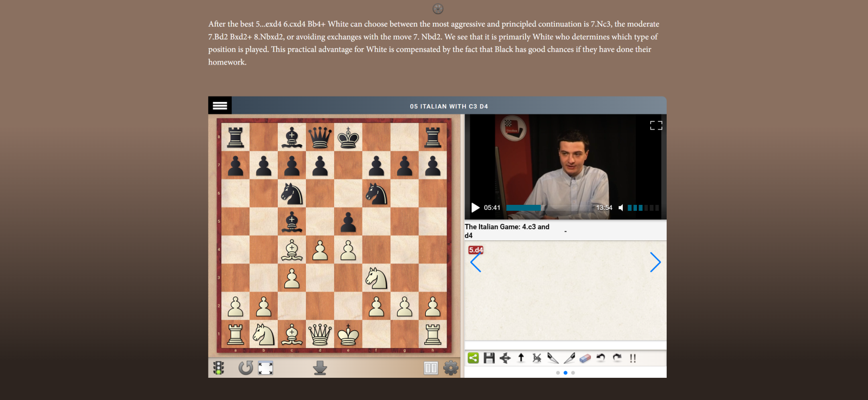868x400 pixels.
Task: Click the eraser tool in notation toolbar
Action: tap(585, 358)
